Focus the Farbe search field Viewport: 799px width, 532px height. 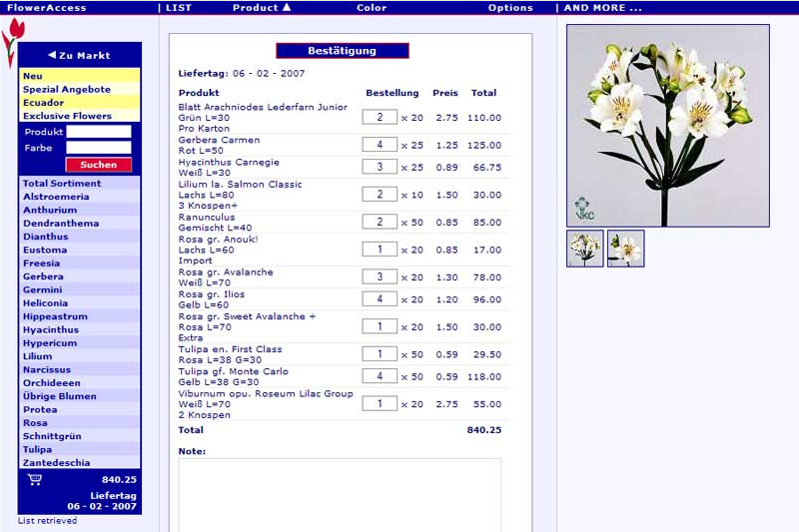(98, 148)
